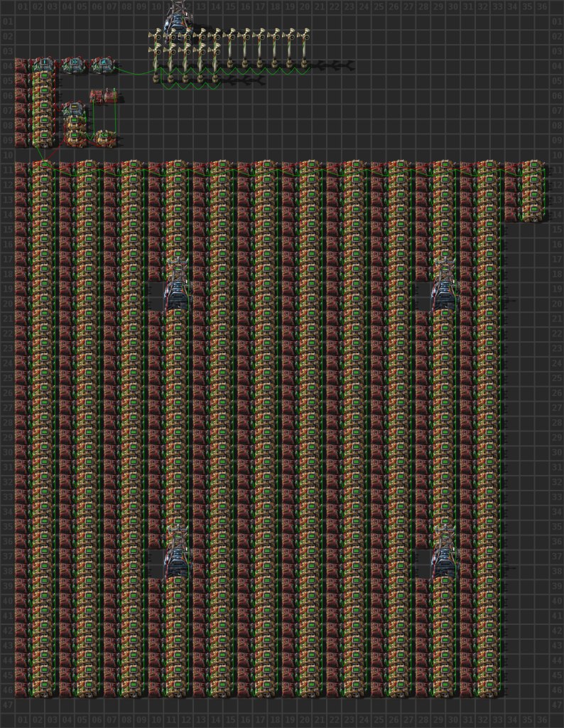Select the electric pole near column 29, row 37
The height and width of the screenshot is (728, 564).
(445, 552)
